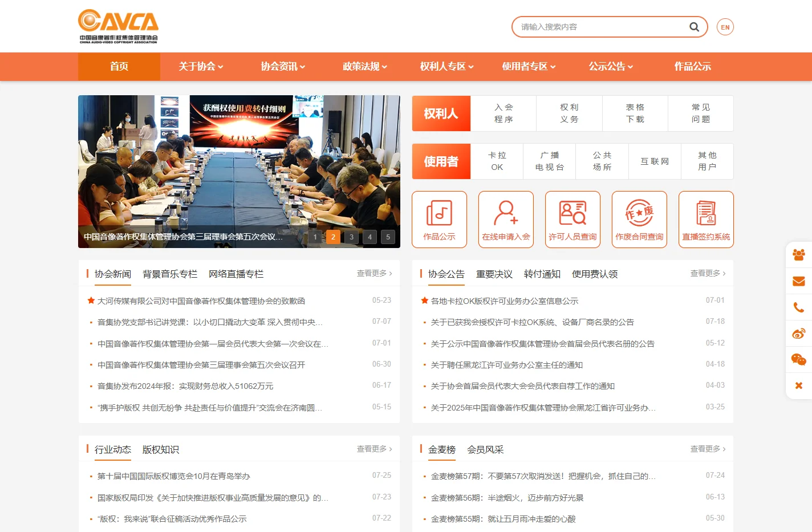Open 金麦榜第56期 article
Image resolution: width=812 pixels, height=532 pixels.
pyautogui.click(x=507, y=498)
